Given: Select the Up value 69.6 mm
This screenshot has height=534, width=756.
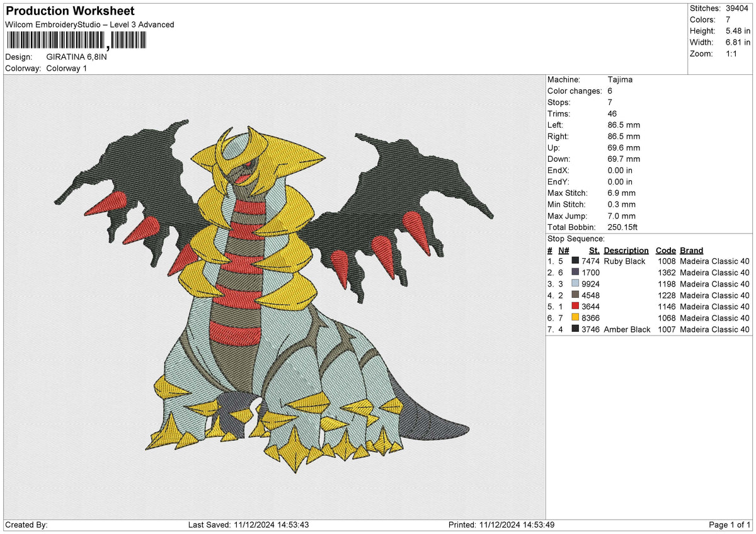Looking at the screenshot, I should (x=624, y=148).
